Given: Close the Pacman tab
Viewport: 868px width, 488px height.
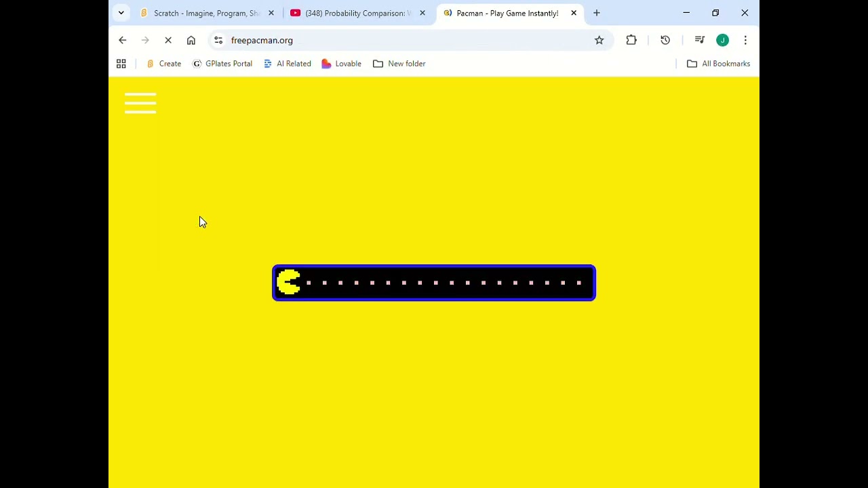Looking at the screenshot, I should pos(574,13).
